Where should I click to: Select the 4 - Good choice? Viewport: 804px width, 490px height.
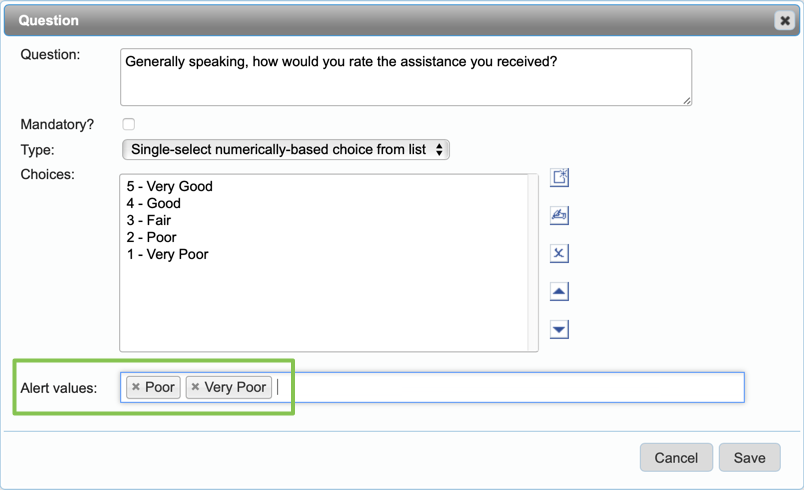click(x=154, y=203)
